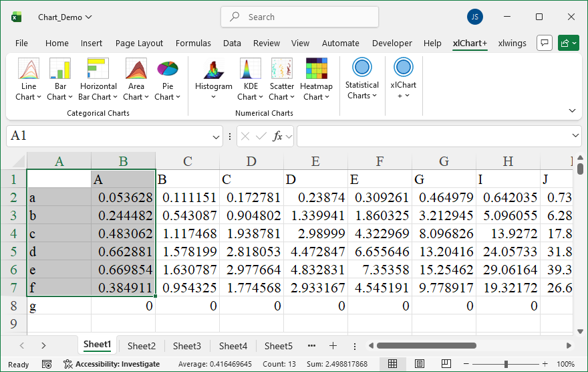Activate Normal view in status bar
Viewport: 588px width, 372px height.
click(393, 364)
